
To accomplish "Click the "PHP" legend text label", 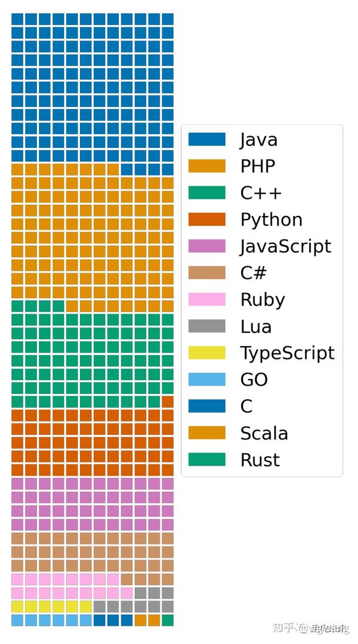I will tap(258, 166).
